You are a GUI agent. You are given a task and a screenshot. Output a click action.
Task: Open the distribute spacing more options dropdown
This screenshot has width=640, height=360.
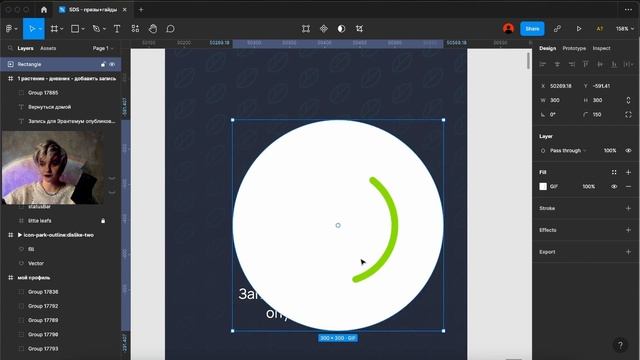tap(628, 64)
